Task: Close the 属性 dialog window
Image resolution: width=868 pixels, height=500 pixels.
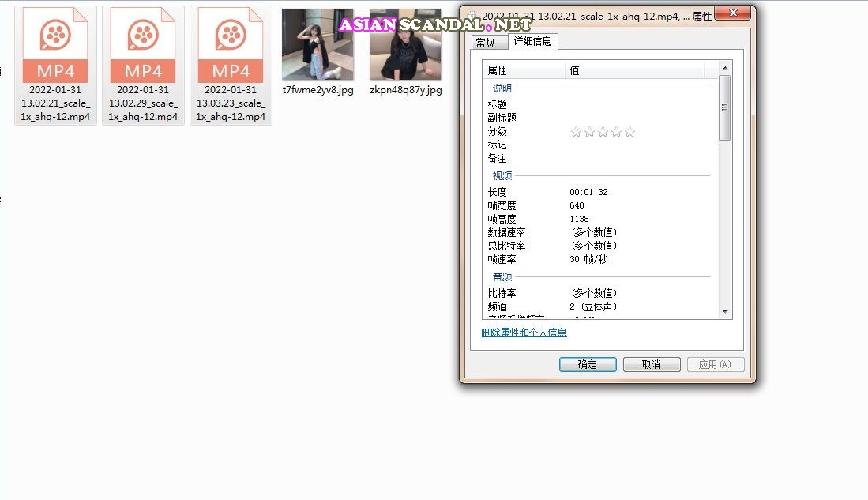Action: pos(733,13)
